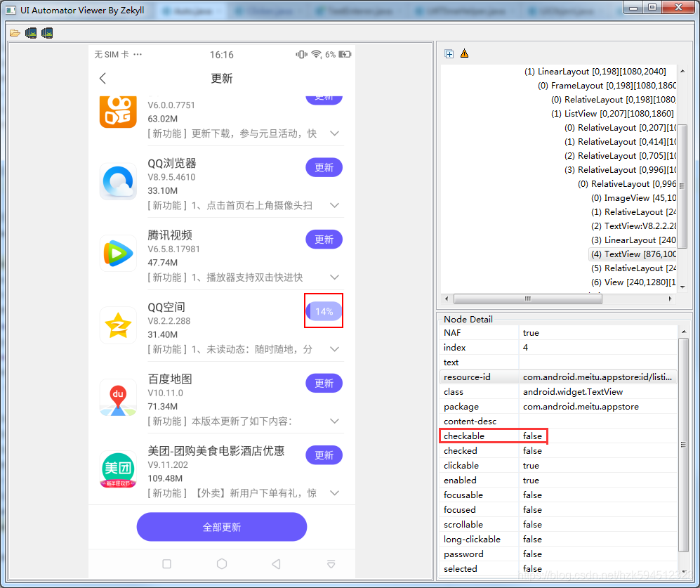
Task: Click Wi-Fi status icon in phone
Action: [317, 55]
